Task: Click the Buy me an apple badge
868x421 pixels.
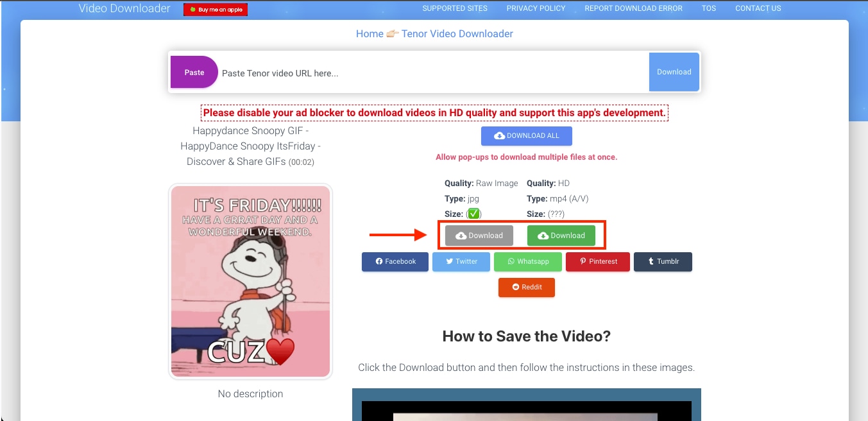Action: pos(216,10)
